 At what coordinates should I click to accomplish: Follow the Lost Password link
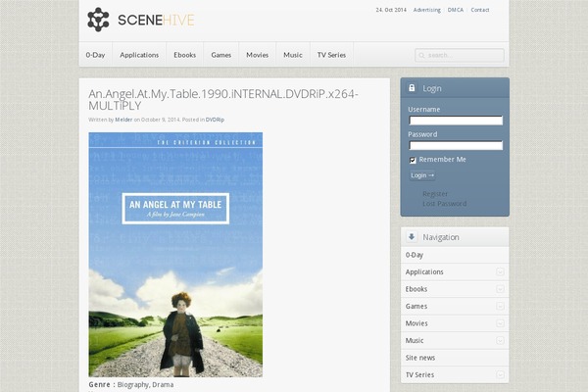[x=444, y=204]
